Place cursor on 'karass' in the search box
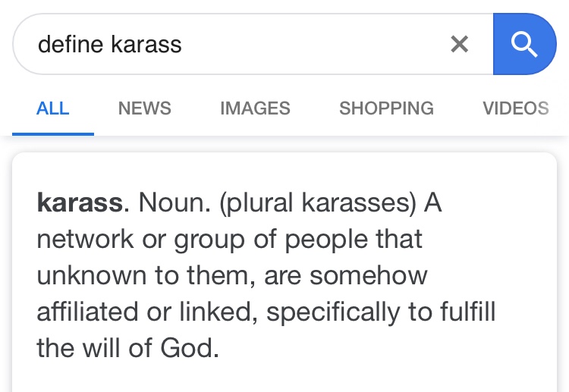 146,45
